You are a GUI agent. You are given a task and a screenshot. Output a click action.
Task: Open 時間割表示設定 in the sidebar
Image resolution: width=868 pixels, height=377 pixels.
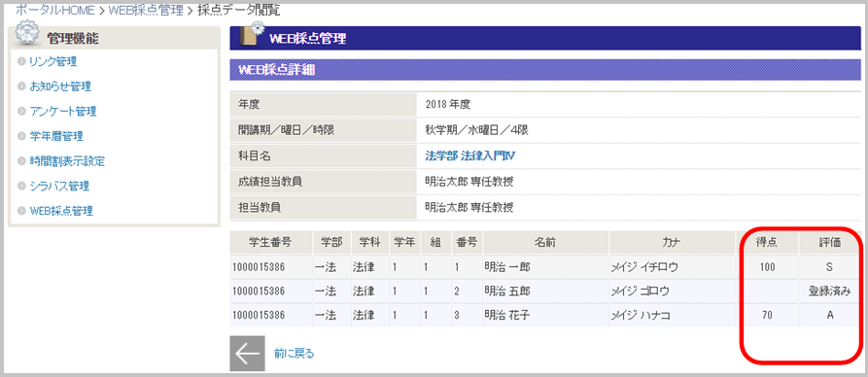point(67,161)
